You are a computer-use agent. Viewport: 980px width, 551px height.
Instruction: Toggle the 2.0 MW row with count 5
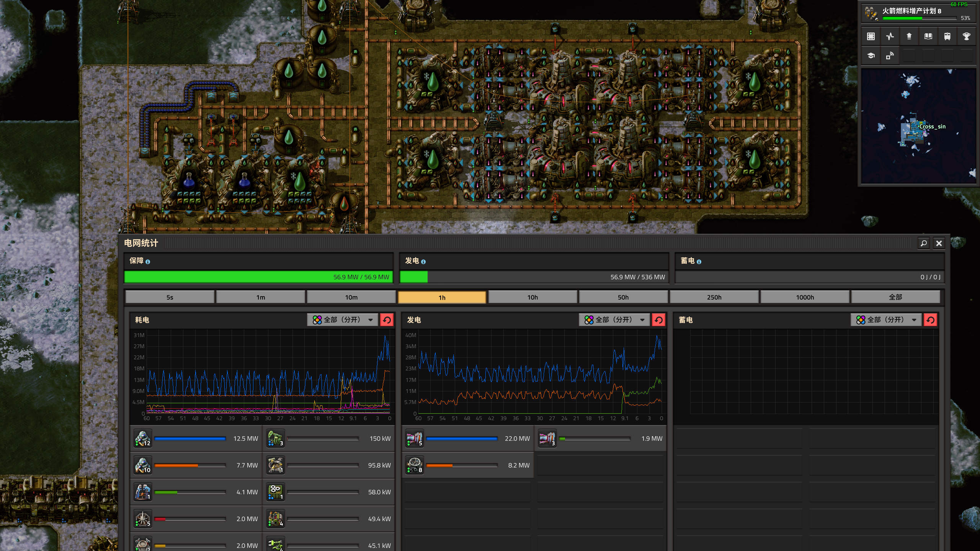[196, 519]
